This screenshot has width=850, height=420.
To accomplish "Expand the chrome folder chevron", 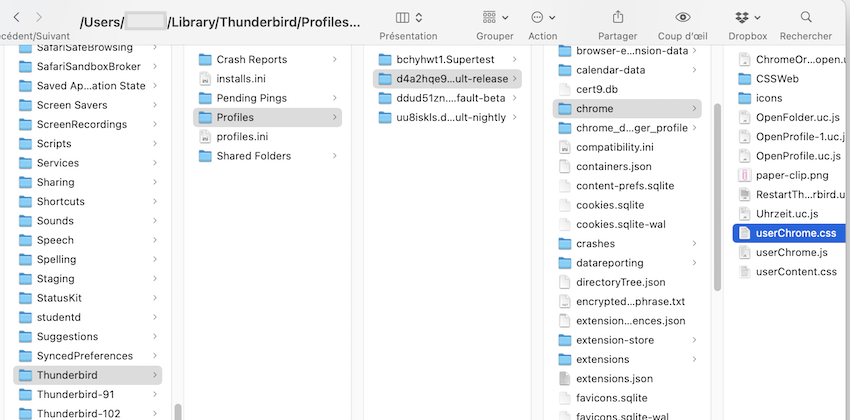I will click(x=694, y=108).
